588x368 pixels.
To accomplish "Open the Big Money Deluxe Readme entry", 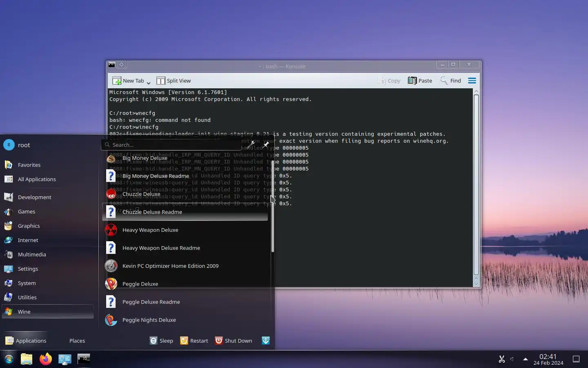I will (186, 176).
